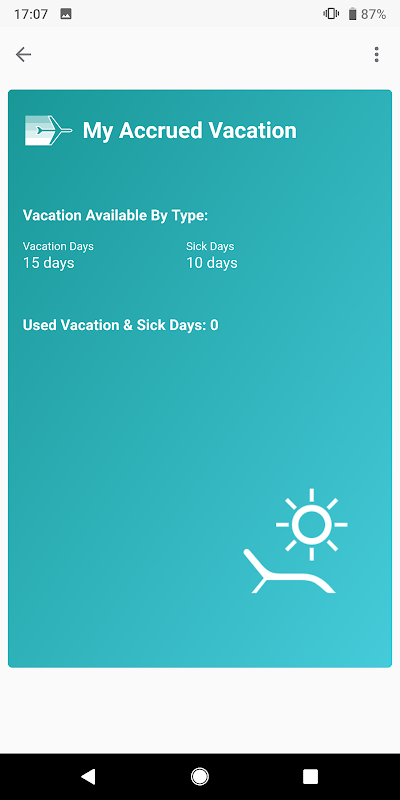Tap Used Vacation & Sick Days text
This screenshot has height=800, width=400.
click(x=120, y=325)
